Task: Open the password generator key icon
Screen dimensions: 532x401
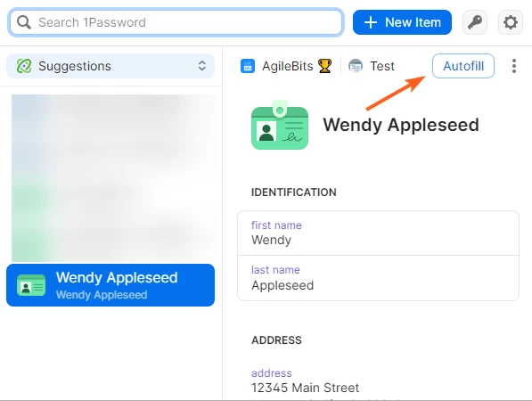Action: [475, 22]
